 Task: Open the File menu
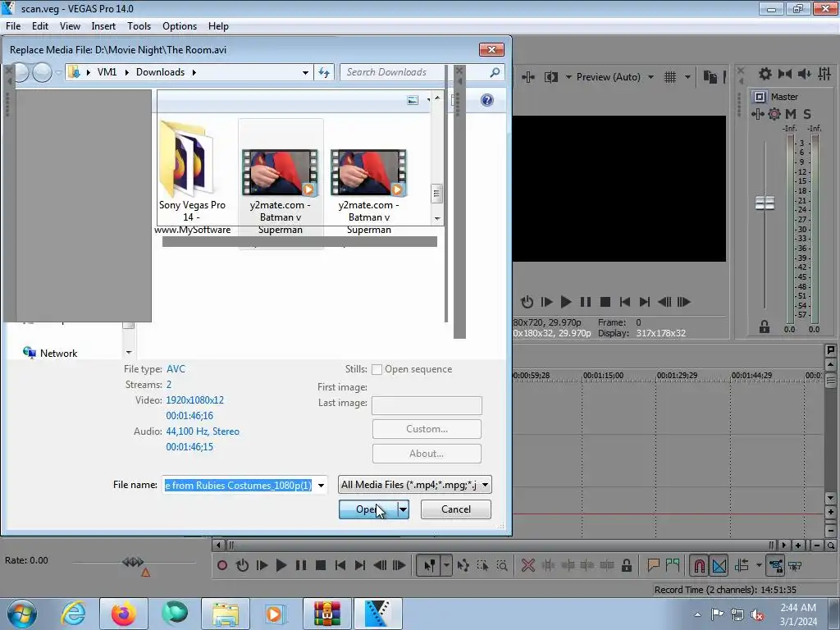click(x=13, y=26)
